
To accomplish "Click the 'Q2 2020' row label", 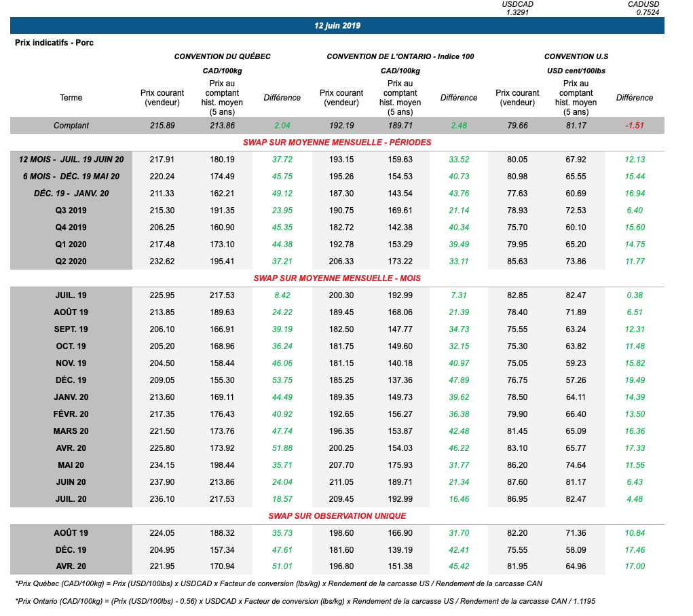I will [x=71, y=261].
